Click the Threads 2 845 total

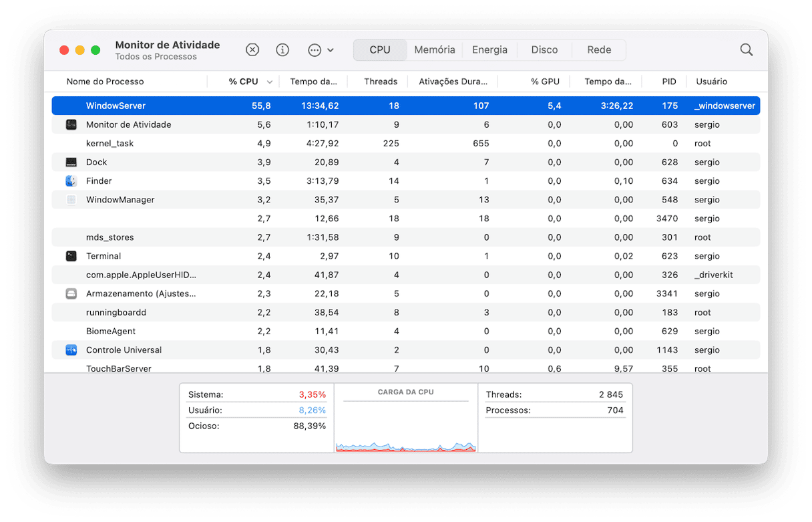(x=611, y=395)
